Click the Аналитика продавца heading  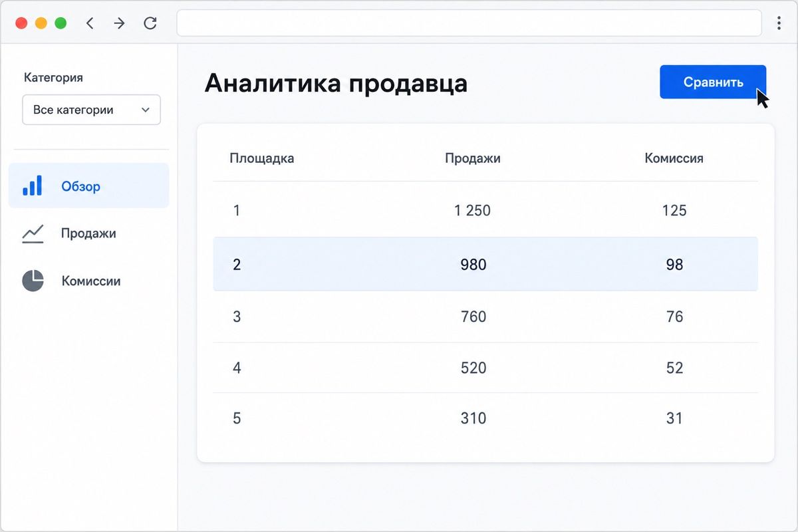tap(336, 84)
